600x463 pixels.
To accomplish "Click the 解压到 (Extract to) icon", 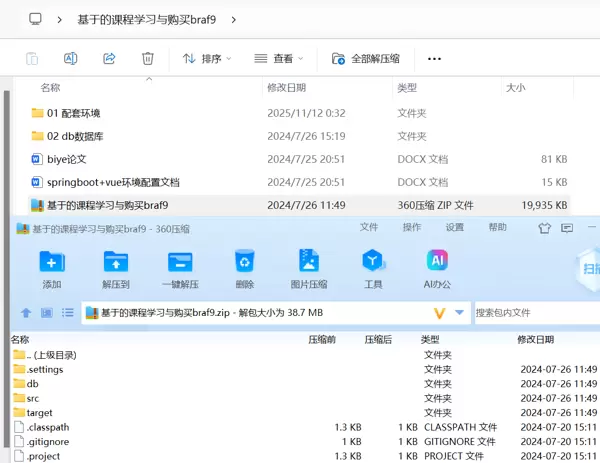I will point(116,262).
